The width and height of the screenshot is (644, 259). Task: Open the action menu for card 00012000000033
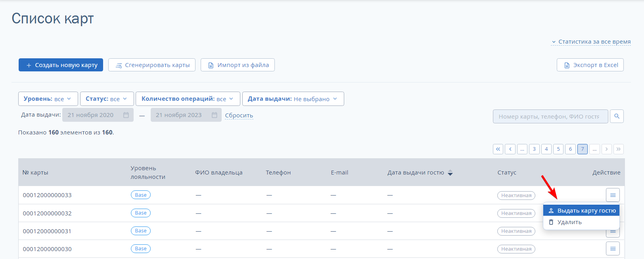(x=613, y=195)
